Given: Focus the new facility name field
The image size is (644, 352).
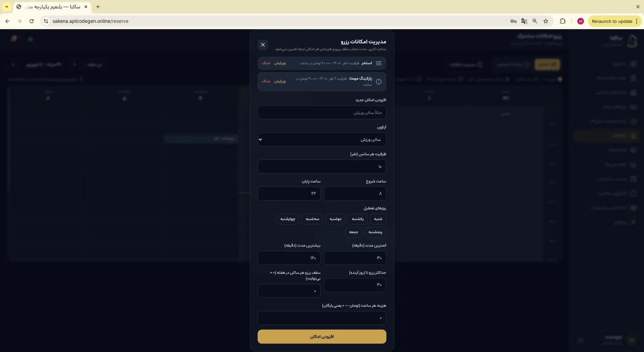Looking at the screenshot, I should tap(322, 113).
